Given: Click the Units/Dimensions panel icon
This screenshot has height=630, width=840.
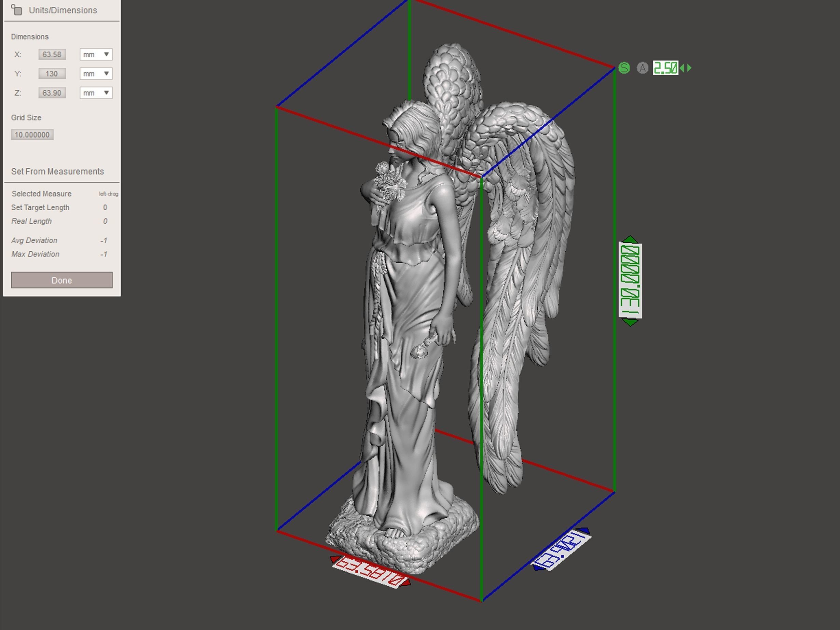Looking at the screenshot, I should tap(17, 10).
